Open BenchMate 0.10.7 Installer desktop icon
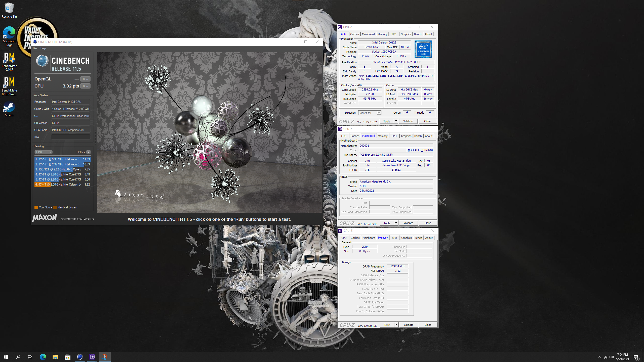Image resolution: width=644 pixels, height=362 pixels. point(9,86)
